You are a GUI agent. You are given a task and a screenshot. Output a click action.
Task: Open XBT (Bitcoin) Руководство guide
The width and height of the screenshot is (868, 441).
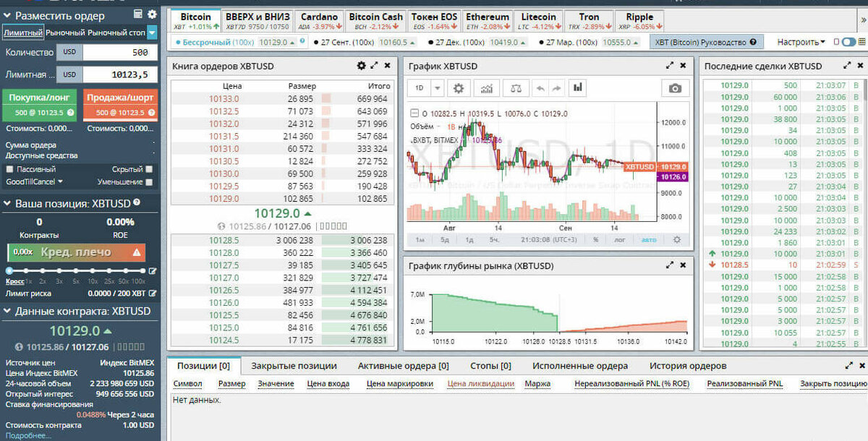point(706,43)
